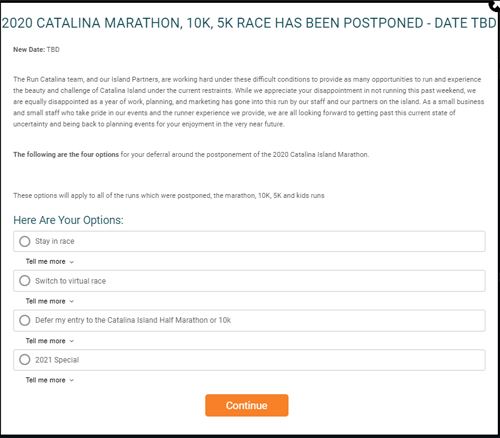
Task: Click the '2021 Special' option label
Action: pyautogui.click(x=57, y=360)
